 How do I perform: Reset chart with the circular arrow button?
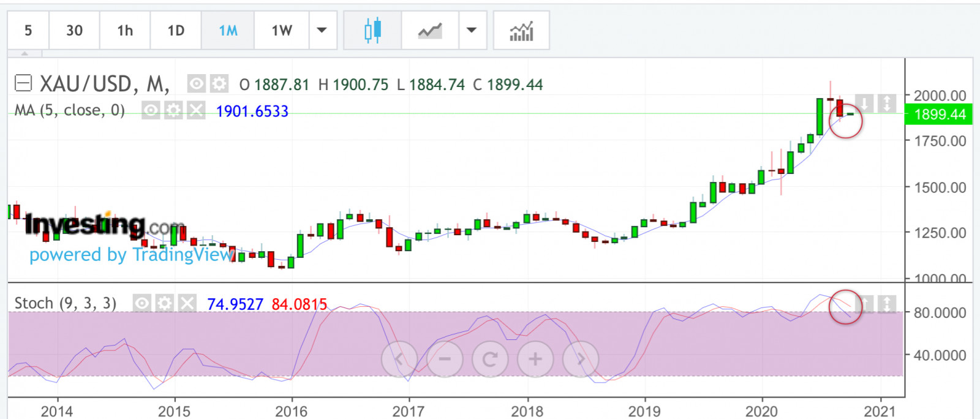click(x=490, y=359)
